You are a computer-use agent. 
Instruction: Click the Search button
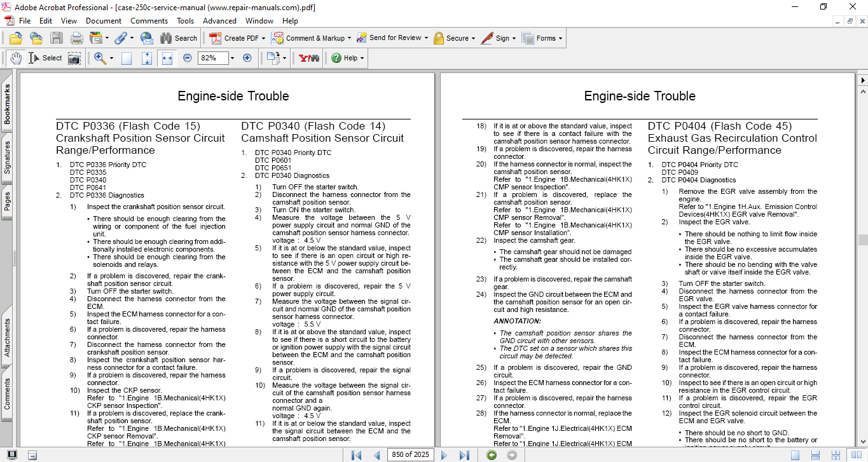[x=179, y=38]
